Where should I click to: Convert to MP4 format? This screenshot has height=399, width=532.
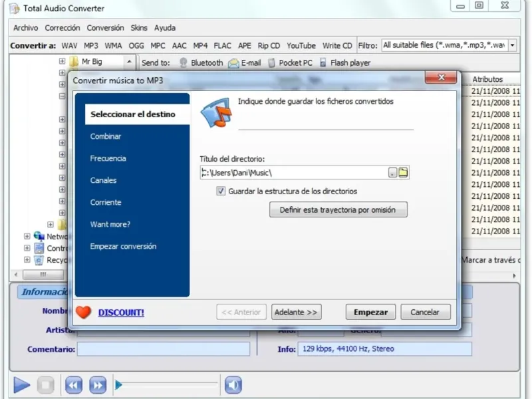pos(200,45)
